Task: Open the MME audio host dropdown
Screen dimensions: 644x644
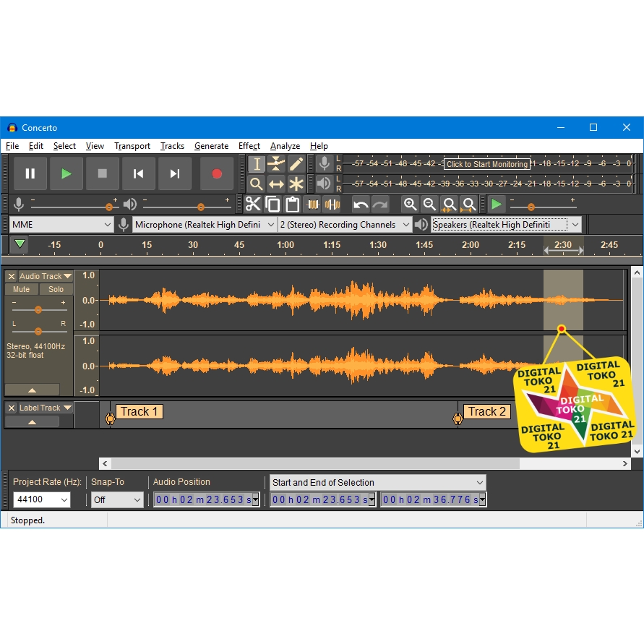Action: pos(61,225)
